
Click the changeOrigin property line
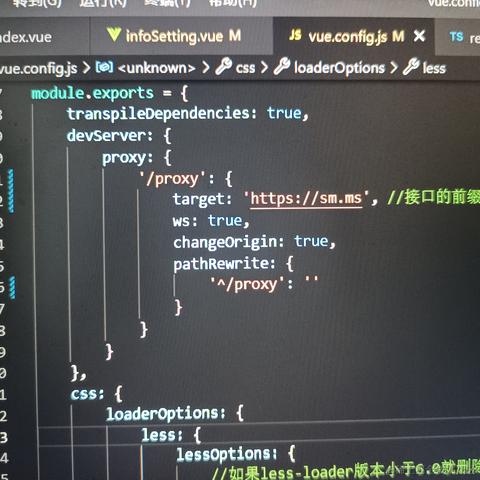point(254,242)
